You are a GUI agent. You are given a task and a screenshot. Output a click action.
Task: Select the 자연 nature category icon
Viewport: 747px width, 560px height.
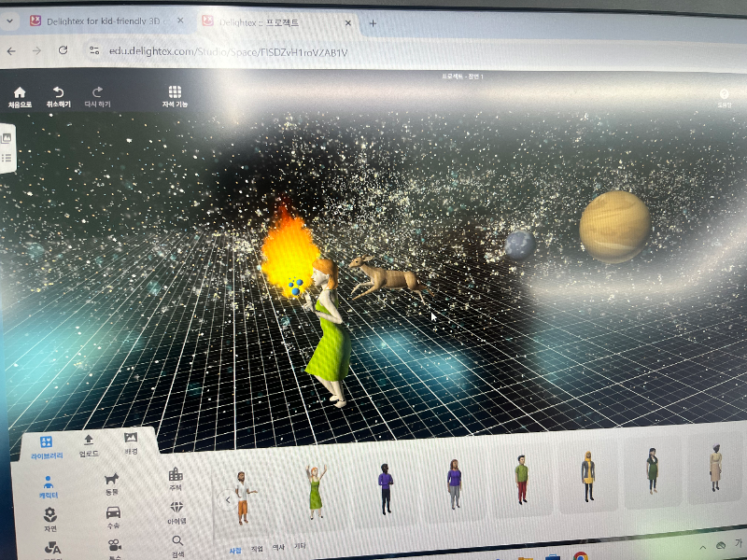[x=49, y=514]
